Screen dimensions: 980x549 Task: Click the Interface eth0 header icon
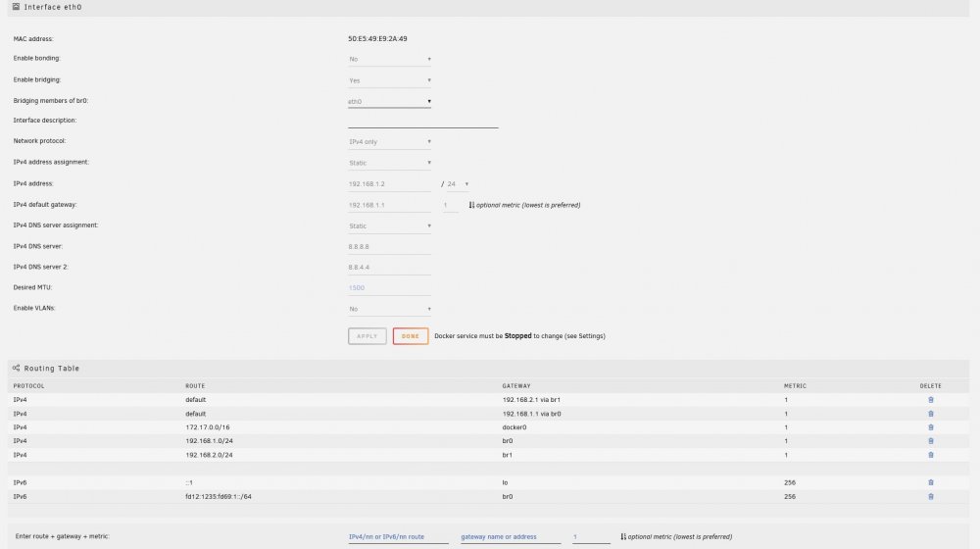16,7
